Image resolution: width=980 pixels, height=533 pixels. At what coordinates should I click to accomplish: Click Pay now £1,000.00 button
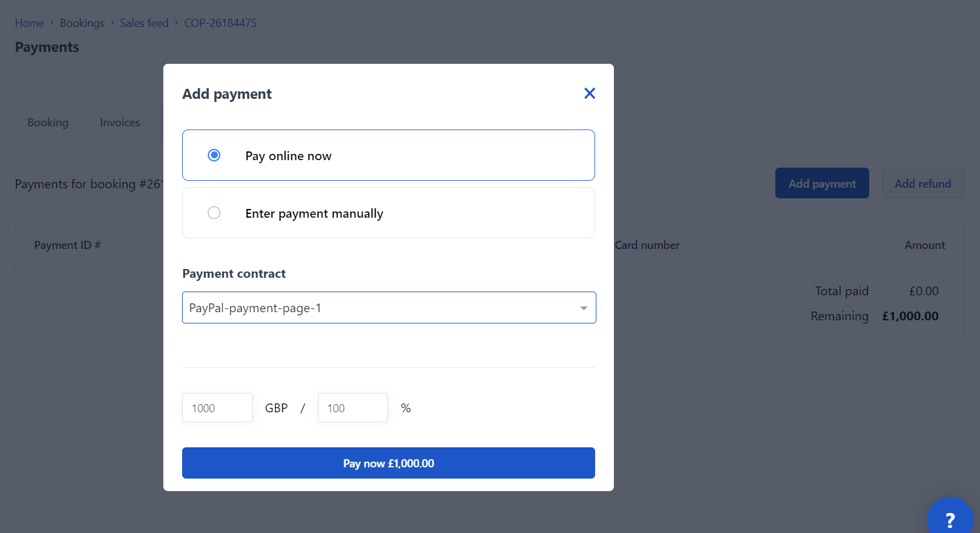[x=389, y=463]
